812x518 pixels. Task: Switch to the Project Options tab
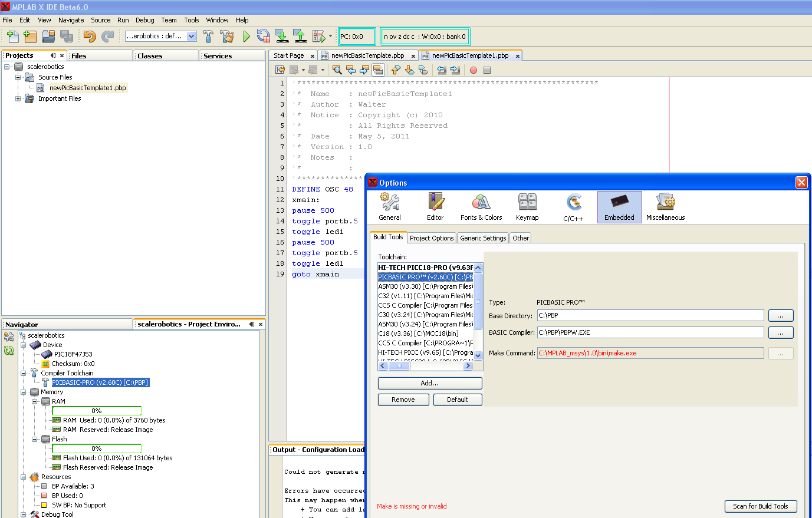(432, 238)
